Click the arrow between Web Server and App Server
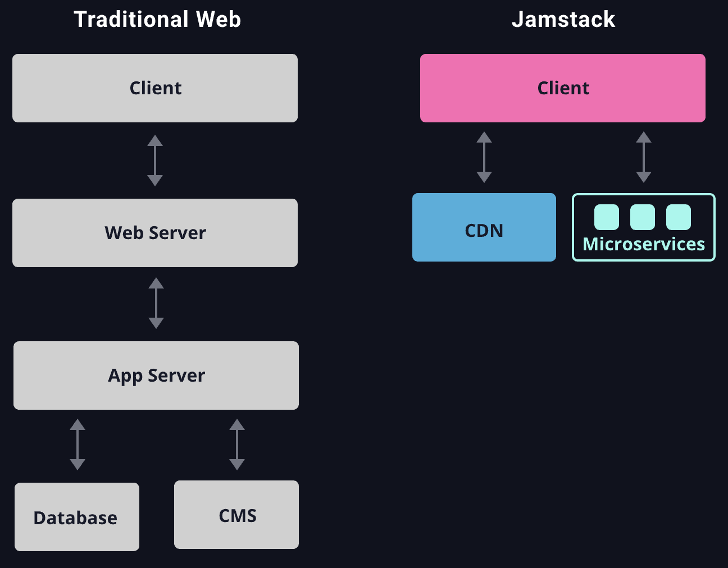This screenshot has width=728, height=568. (156, 303)
